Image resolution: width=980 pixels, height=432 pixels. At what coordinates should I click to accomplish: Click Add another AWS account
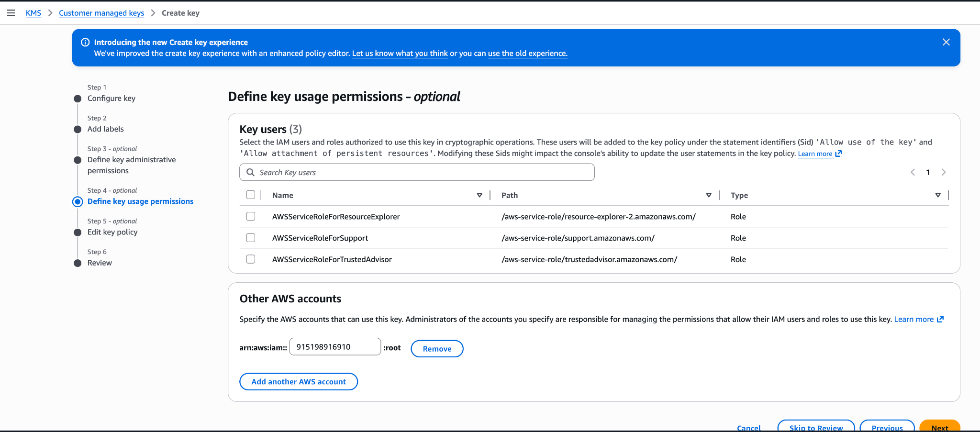click(299, 382)
